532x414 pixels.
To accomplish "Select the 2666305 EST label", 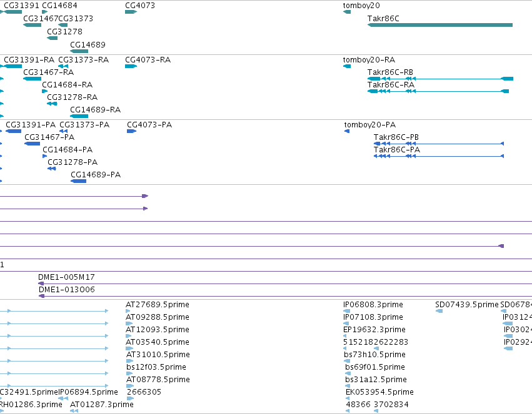I will tap(144, 392).
